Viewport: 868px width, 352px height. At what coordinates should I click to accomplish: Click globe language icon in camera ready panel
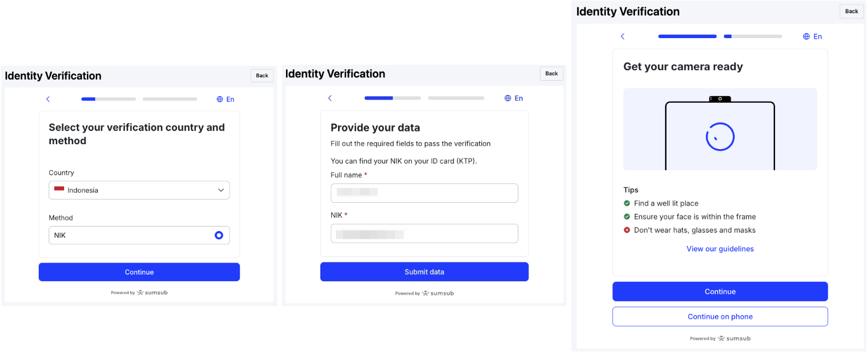[807, 36]
